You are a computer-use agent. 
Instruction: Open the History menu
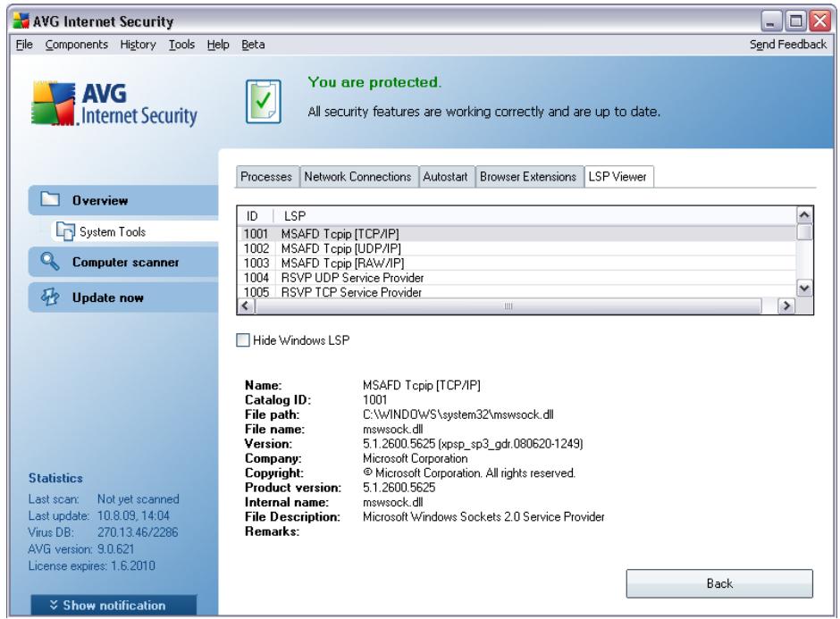tap(138, 45)
